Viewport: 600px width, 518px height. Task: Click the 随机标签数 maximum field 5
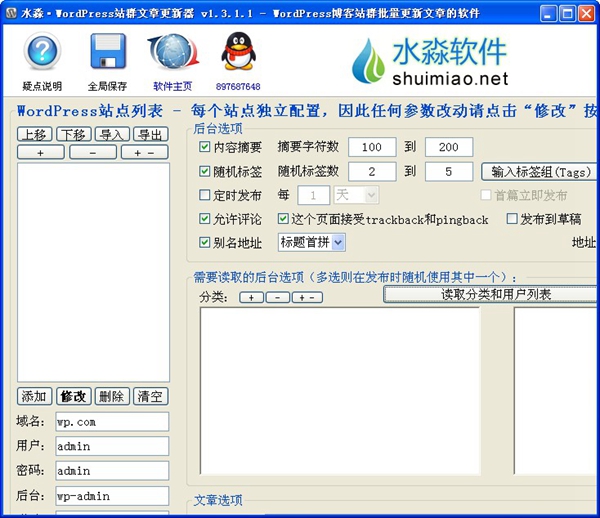[448, 171]
